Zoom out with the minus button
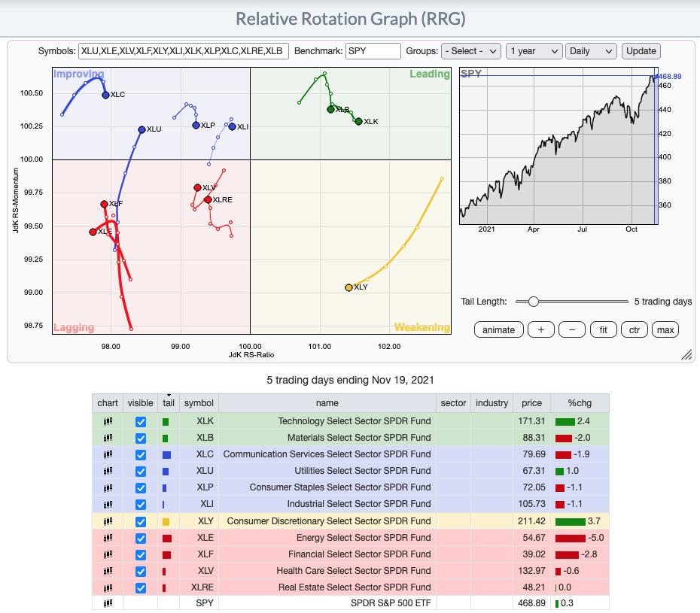700x613 pixels. (572, 329)
